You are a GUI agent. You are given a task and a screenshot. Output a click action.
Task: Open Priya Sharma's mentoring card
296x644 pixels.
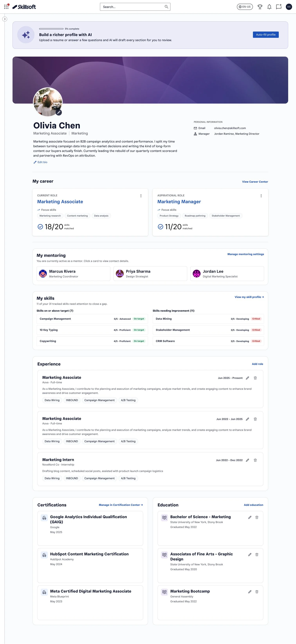[x=150, y=273]
